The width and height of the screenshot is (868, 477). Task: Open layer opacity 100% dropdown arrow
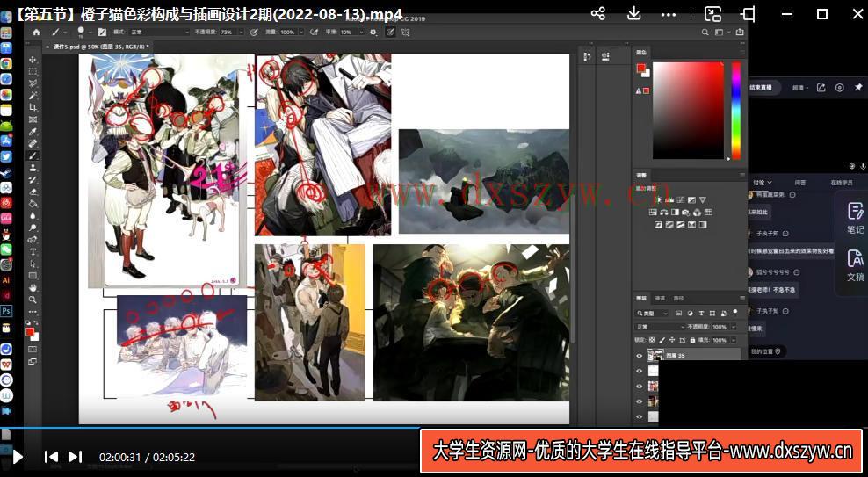coord(734,327)
